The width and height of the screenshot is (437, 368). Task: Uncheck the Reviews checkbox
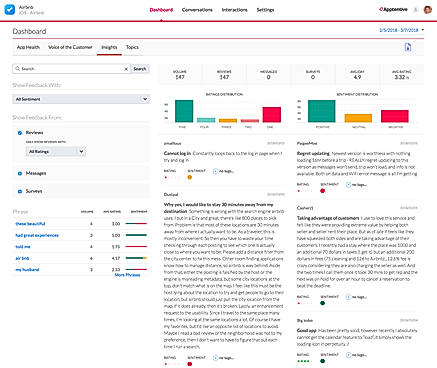point(20,133)
